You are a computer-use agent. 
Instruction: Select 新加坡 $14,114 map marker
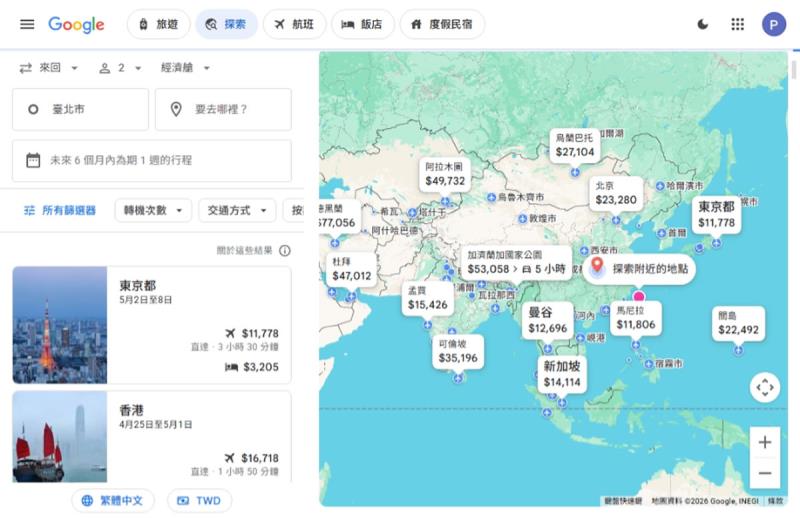click(562, 375)
